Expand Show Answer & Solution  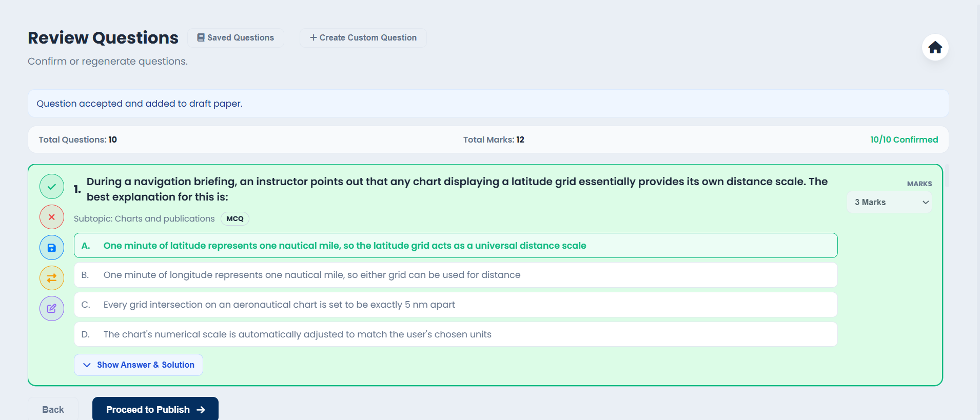click(139, 365)
